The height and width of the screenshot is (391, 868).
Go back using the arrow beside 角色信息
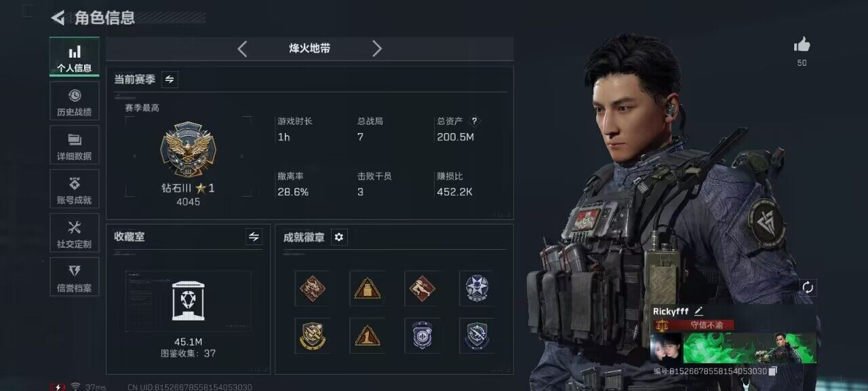(x=58, y=18)
